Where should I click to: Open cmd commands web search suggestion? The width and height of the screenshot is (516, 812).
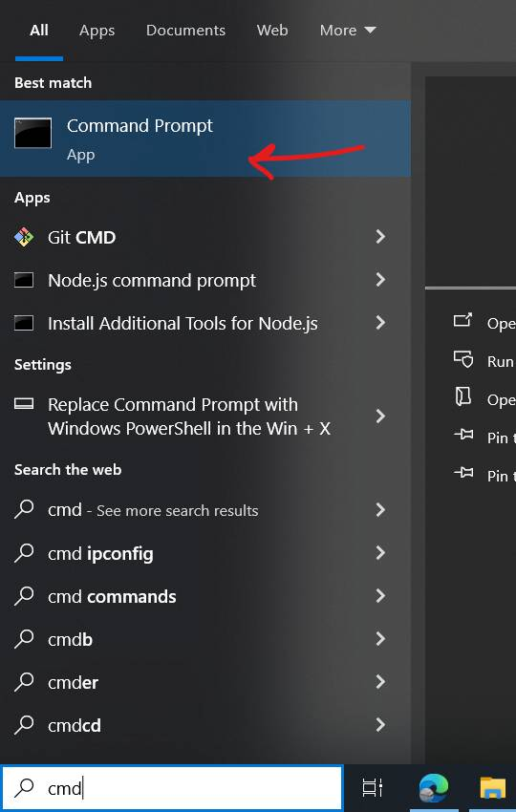(x=200, y=596)
